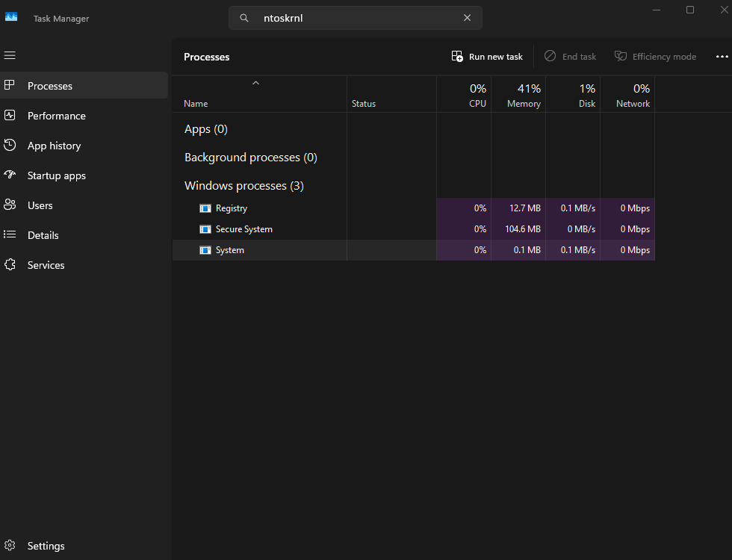Clear the ntoskrnl search text

(x=468, y=18)
